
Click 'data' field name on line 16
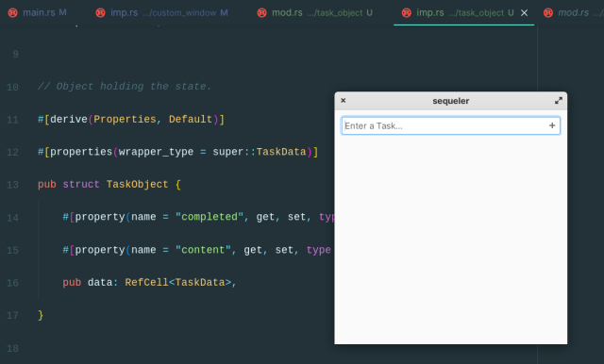(x=100, y=282)
